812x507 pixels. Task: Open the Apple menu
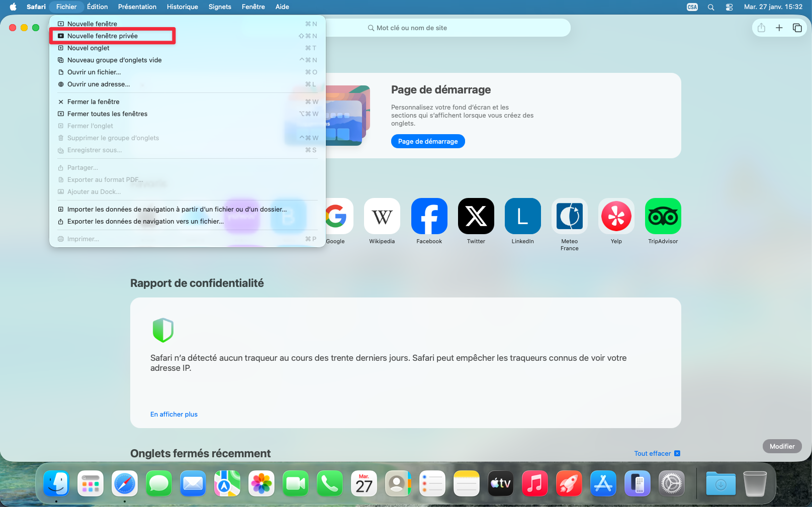coord(13,7)
